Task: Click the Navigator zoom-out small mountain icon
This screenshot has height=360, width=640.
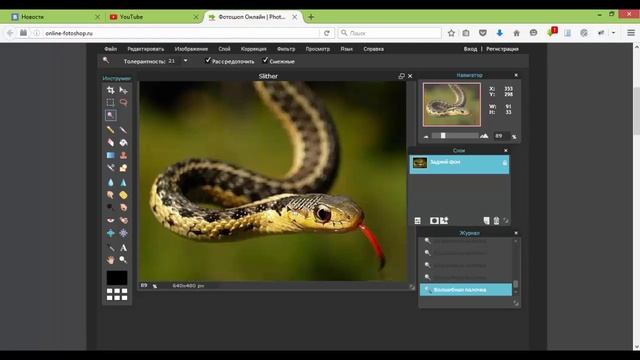Action: [x=427, y=137]
